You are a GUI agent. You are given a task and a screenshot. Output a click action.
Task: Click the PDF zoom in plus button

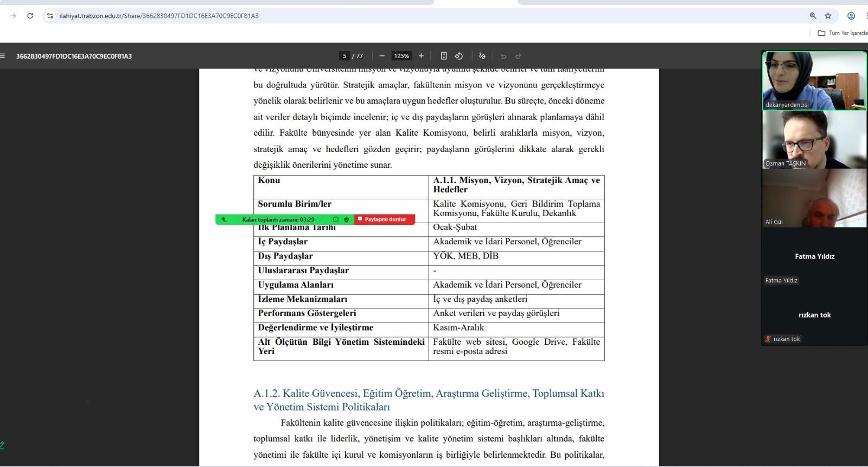click(x=421, y=56)
